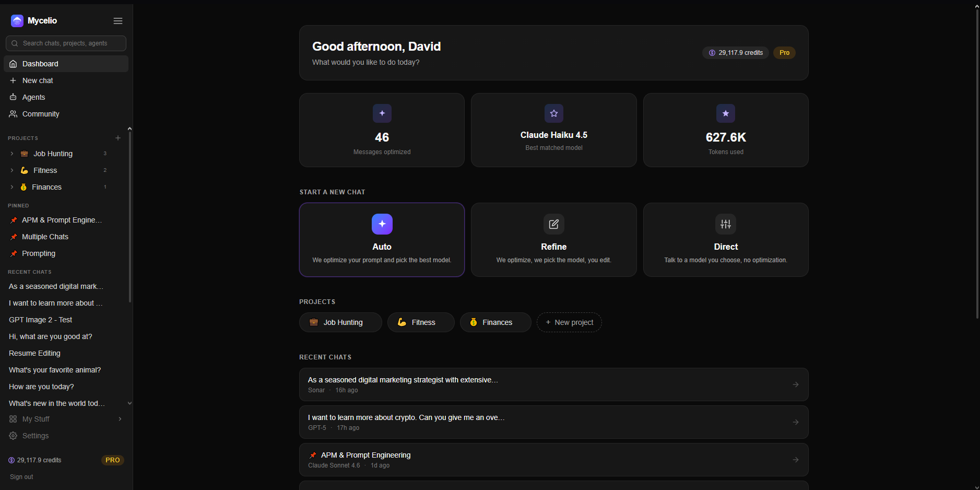Open 'What's new in the world tod…' chat
Image resolution: width=980 pixels, height=490 pixels.
pos(56,403)
